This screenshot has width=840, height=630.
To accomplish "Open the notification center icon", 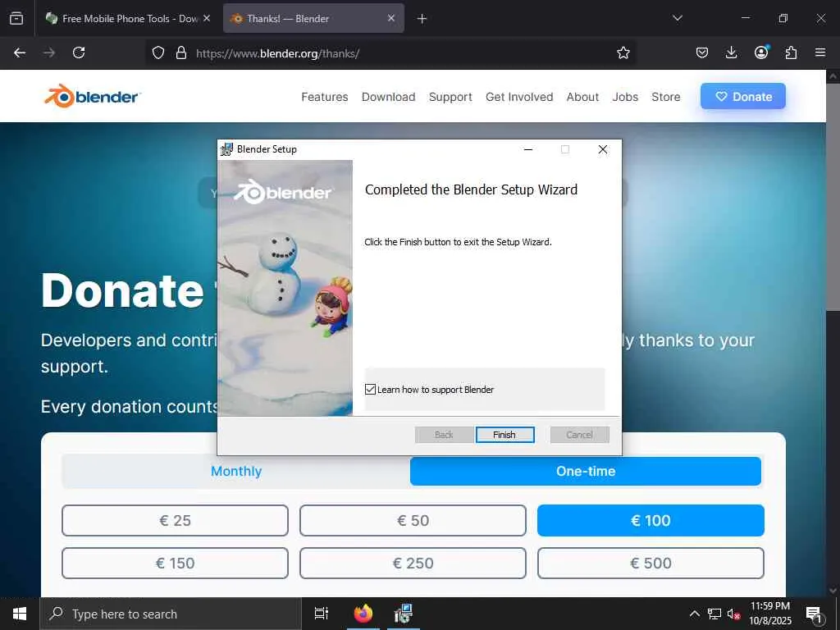I will (x=814, y=614).
